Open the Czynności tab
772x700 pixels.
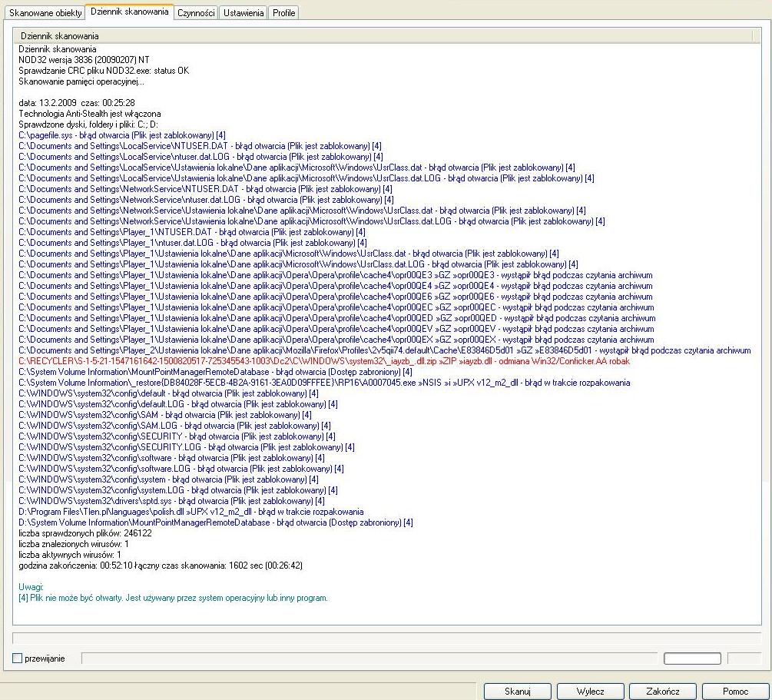(x=196, y=13)
